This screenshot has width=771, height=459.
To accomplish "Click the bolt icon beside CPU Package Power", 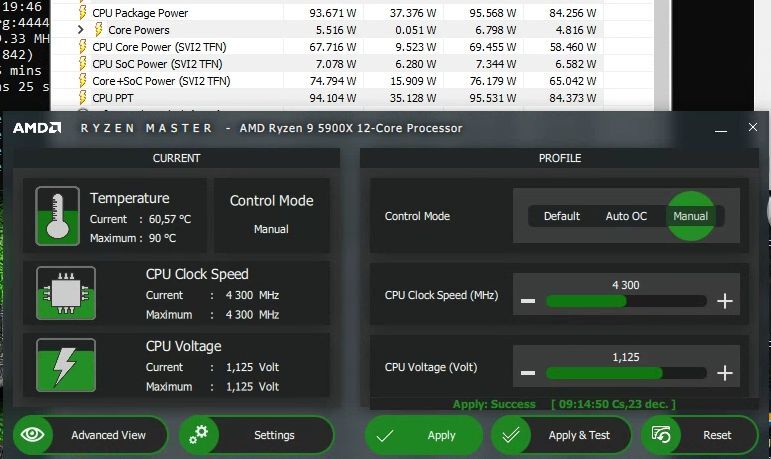I will tap(83, 12).
